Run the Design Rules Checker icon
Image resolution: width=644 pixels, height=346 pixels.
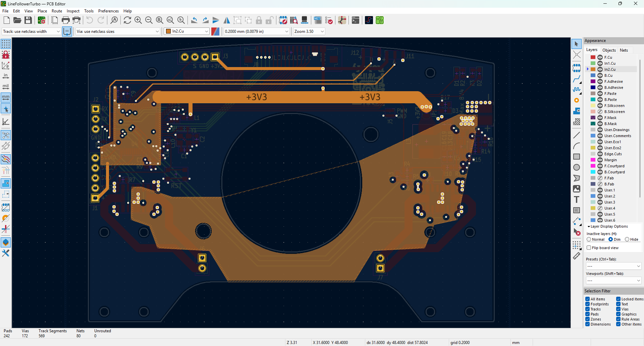(329, 20)
